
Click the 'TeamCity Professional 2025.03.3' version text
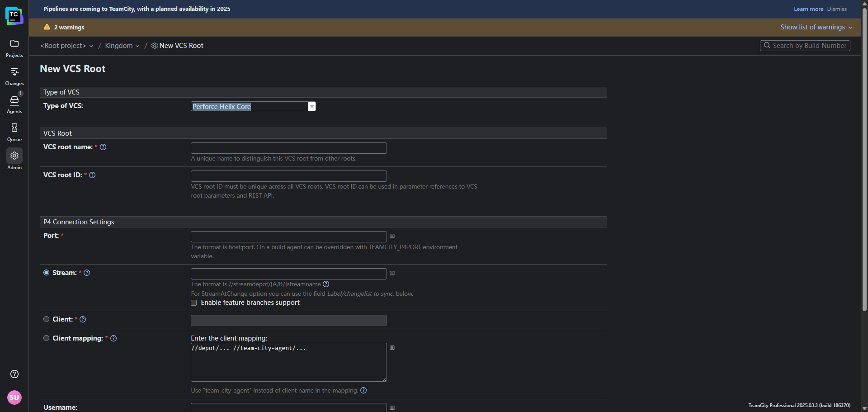(x=799, y=405)
